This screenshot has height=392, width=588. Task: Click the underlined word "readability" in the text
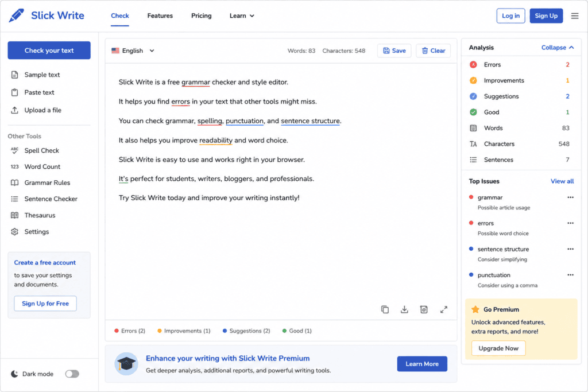tap(216, 140)
